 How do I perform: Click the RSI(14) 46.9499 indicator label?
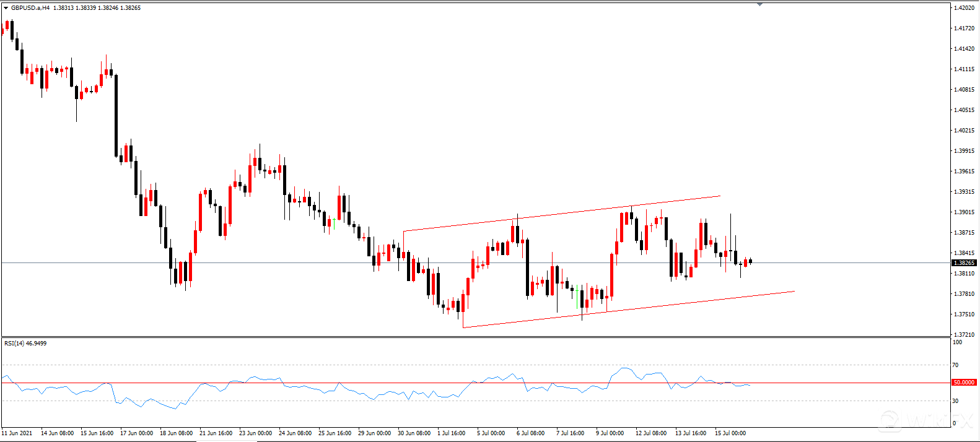(x=25, y=343)
